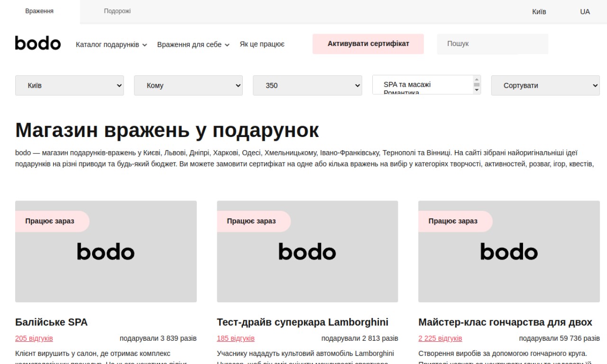The image size is (607, 364).
Task: Open the Київ city filter dropdown
Action: pyautogui.click(x=70, y=85)
